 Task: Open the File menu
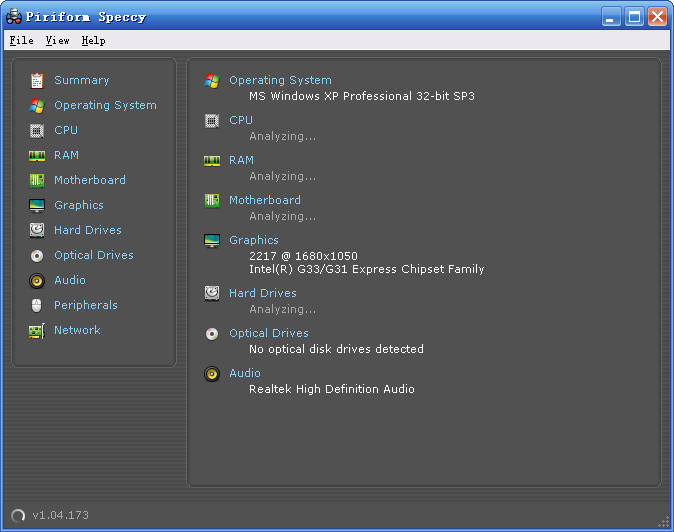click(x=21, y=41)
